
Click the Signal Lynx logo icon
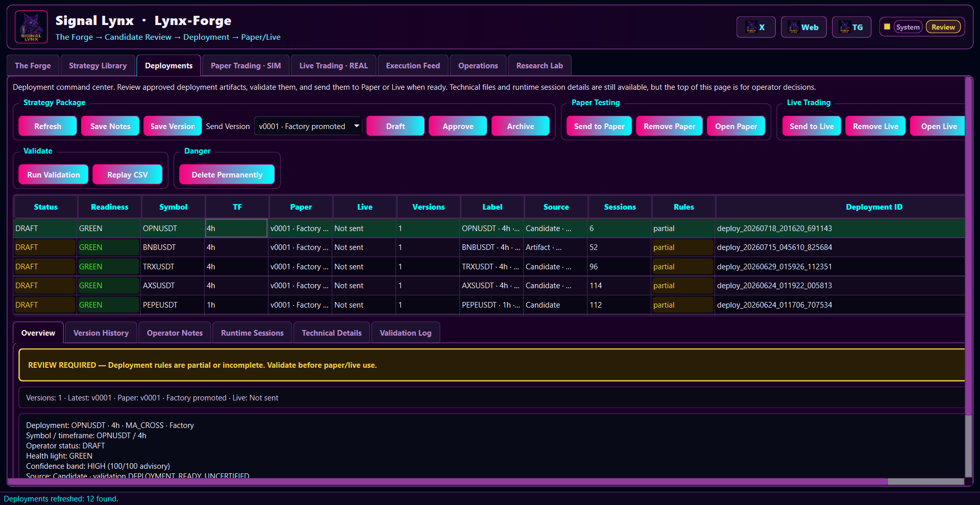tap(31, 27)
